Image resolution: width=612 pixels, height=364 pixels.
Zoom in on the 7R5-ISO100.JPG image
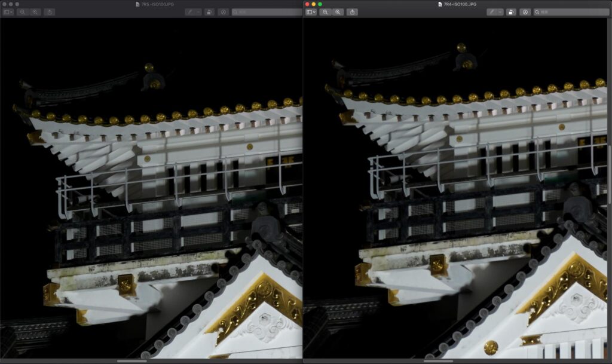(35, 12)
